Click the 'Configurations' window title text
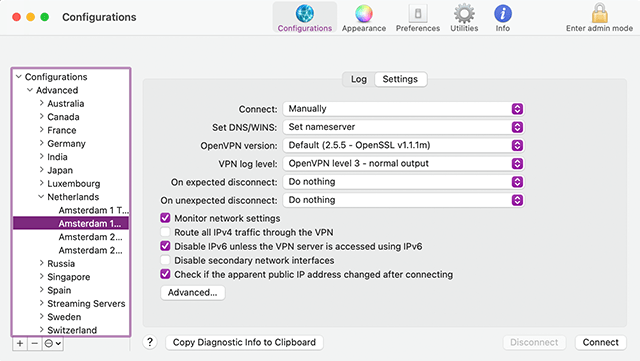 (x=99, y=17)
